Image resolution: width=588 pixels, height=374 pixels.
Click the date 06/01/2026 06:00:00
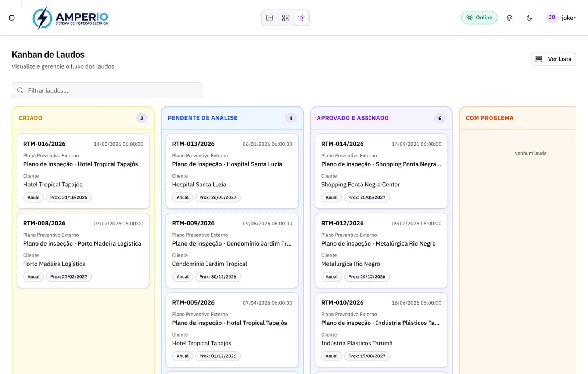coord(268,144)
